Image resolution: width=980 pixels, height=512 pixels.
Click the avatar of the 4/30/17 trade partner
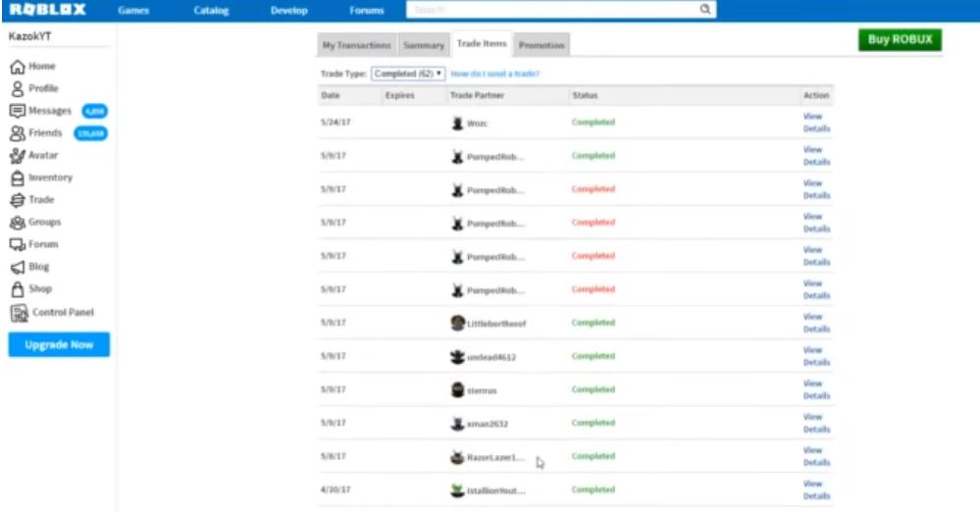(x=457, y=490)
